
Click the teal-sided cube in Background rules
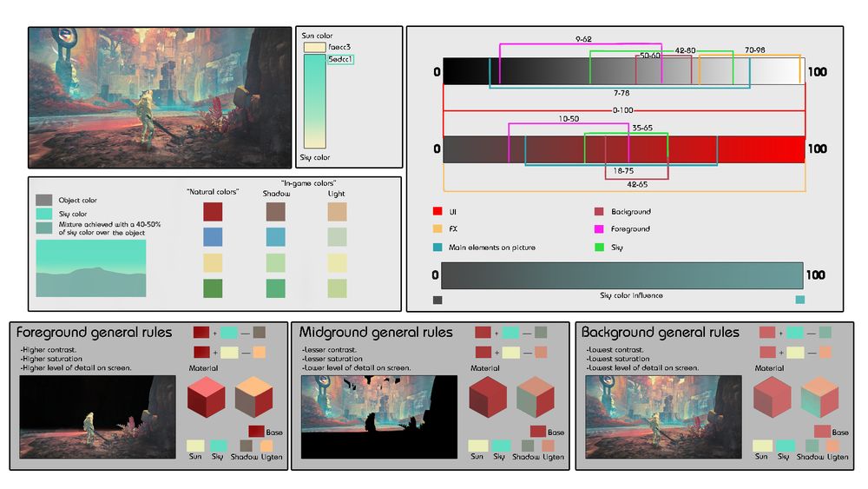tap(820, 397)
